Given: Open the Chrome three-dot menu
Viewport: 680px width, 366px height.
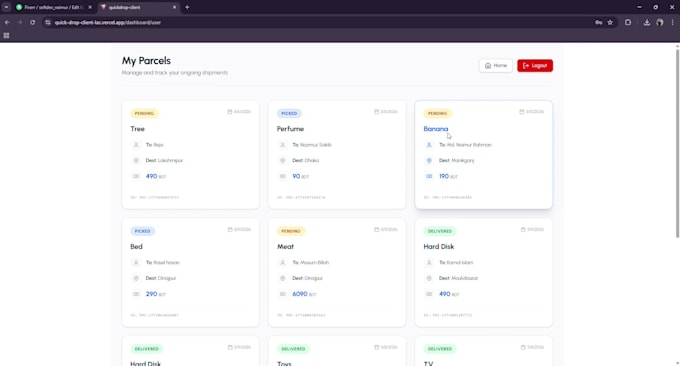Looking at the screenshot, I should 673,23.
